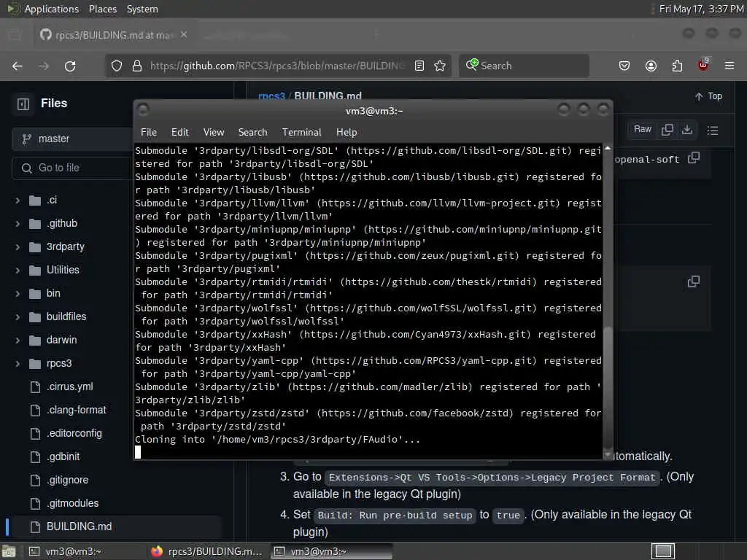The width and height of the screenshot is (747, 560).
Task: Open .editorconfig file
Action: point(74,433)
